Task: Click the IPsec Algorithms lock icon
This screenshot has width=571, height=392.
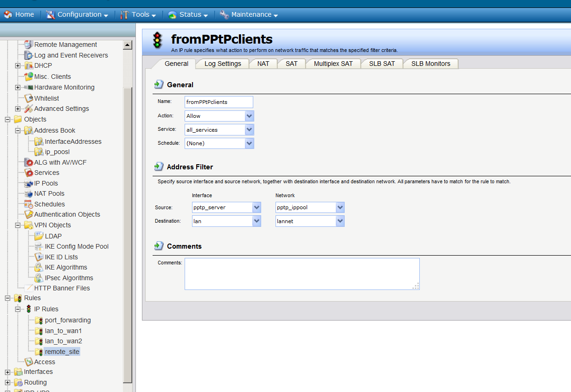Action: click(x=39, y=278)
